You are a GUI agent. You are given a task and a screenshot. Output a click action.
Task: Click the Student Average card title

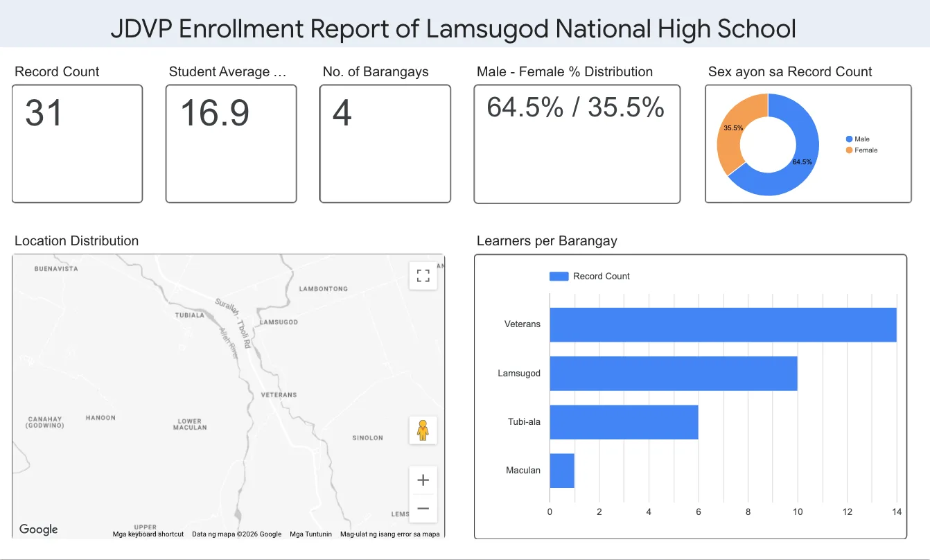pyautogui.click(x=227, y=72)
